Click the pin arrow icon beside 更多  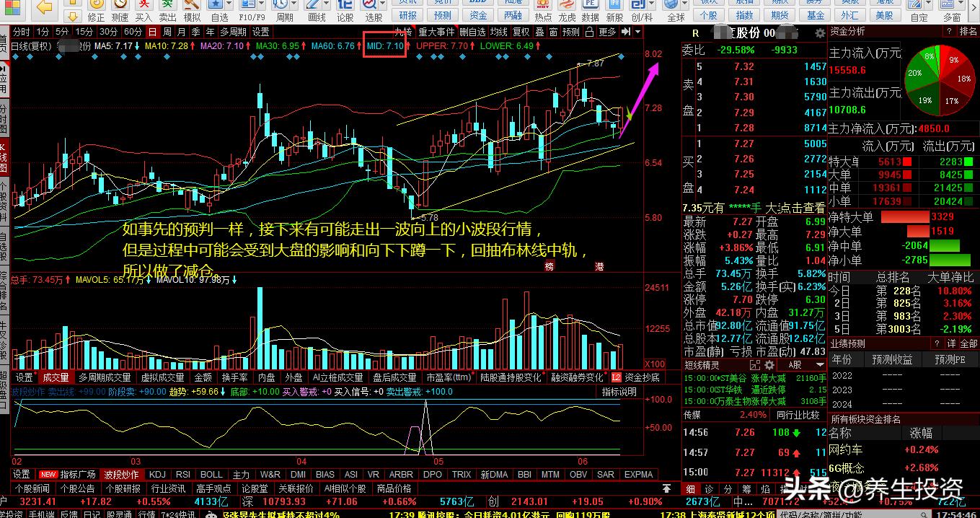(626, 32)
